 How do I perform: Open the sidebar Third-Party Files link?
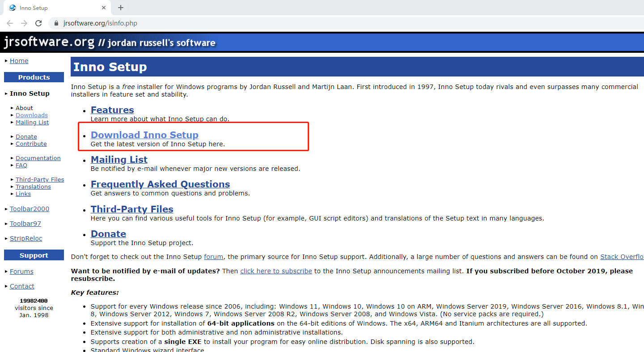(40, 179)
